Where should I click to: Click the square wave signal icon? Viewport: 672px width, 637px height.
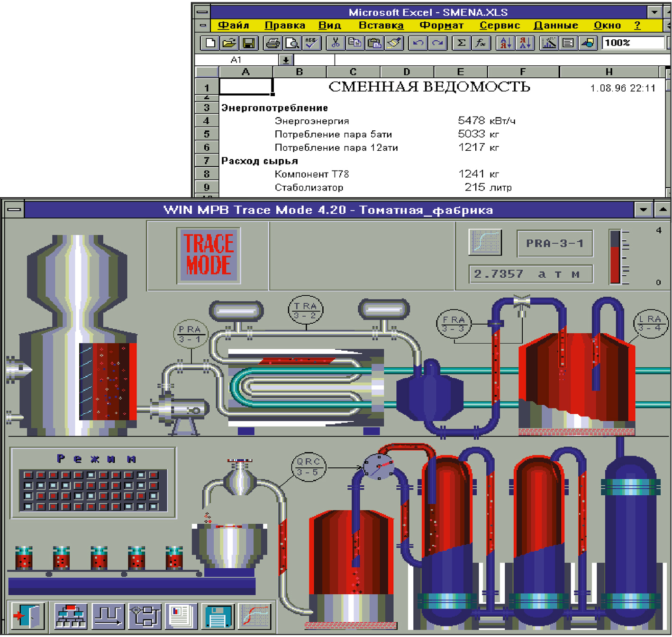pyautogui.click(x=108, y=615)
